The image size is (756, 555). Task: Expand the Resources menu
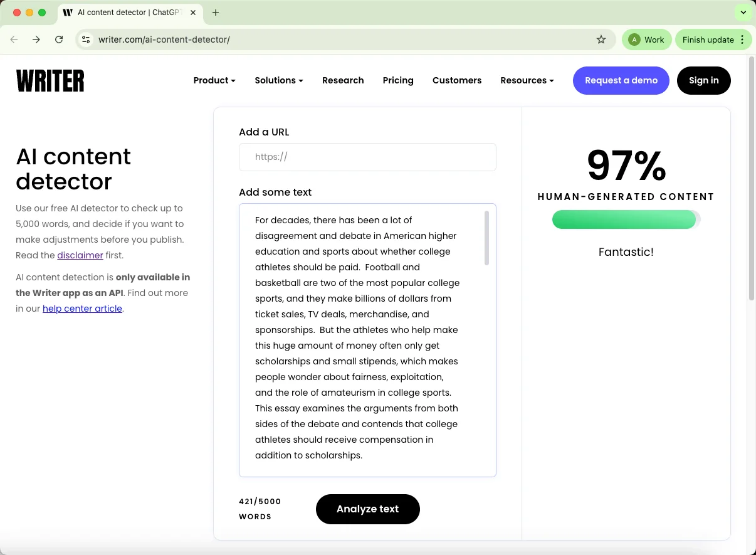pyautogui.click(x=527, y=80)
